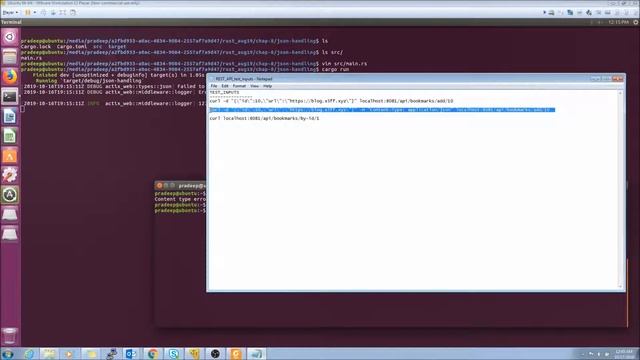The height and width of the screenshot is (360, 640).
Task: Open Notepad Edit menu
Action: point(225,86)
